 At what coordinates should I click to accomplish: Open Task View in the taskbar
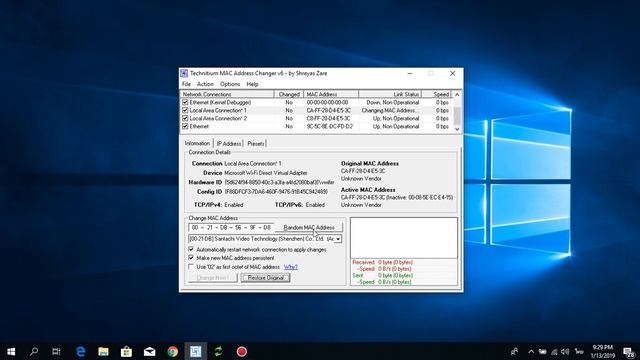point(56,351)
